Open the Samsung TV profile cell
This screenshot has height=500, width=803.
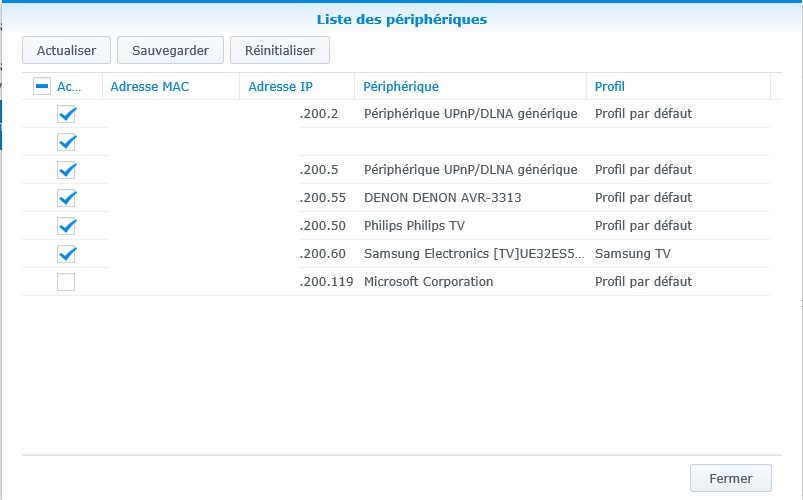pyautogui.click(x=632, y=254)
